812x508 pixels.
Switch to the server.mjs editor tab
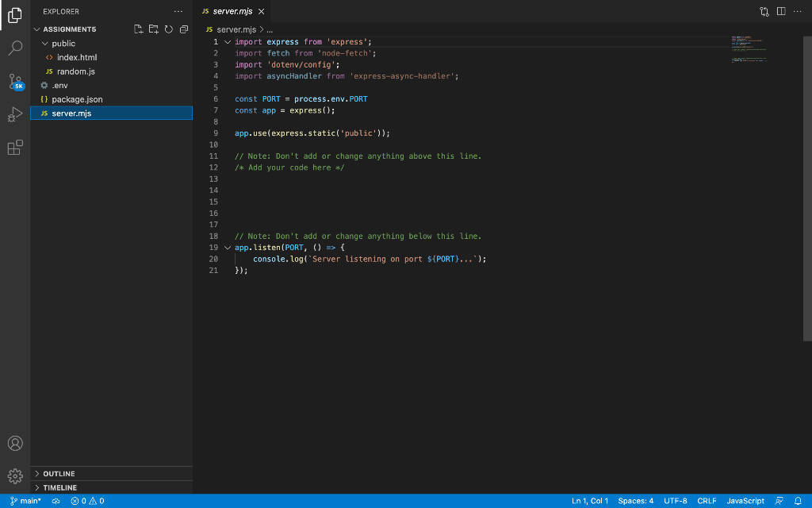coord(231,11)
